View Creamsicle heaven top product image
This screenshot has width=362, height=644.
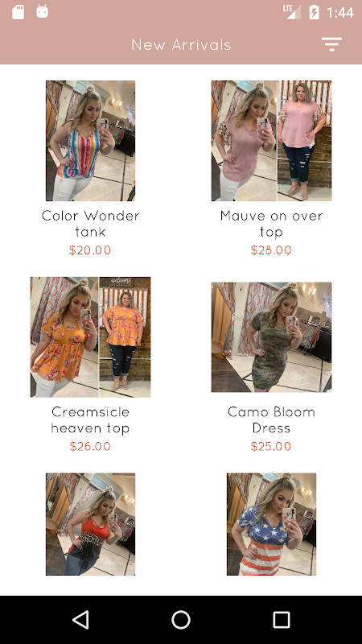coord(90,336)
